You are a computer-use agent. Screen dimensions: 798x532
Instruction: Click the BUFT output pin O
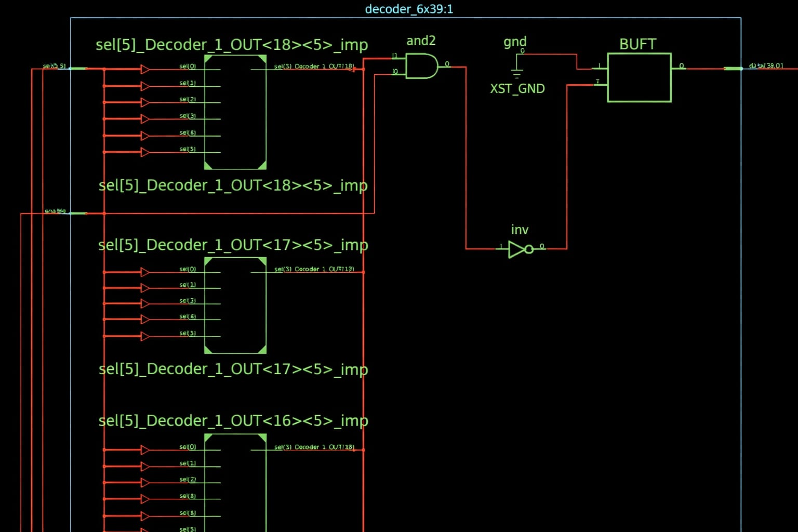[x=682, y=66]
